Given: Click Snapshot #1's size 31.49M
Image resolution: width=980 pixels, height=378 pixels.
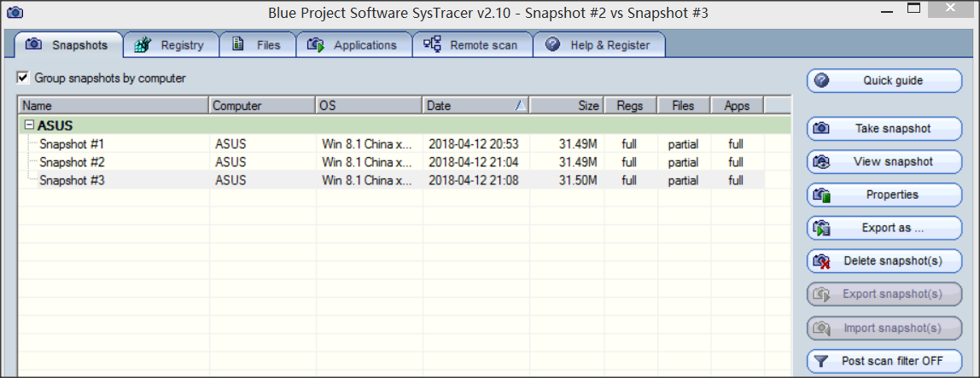Looking at the screenshot, I should pyautogui.click(x=577, y=144).
